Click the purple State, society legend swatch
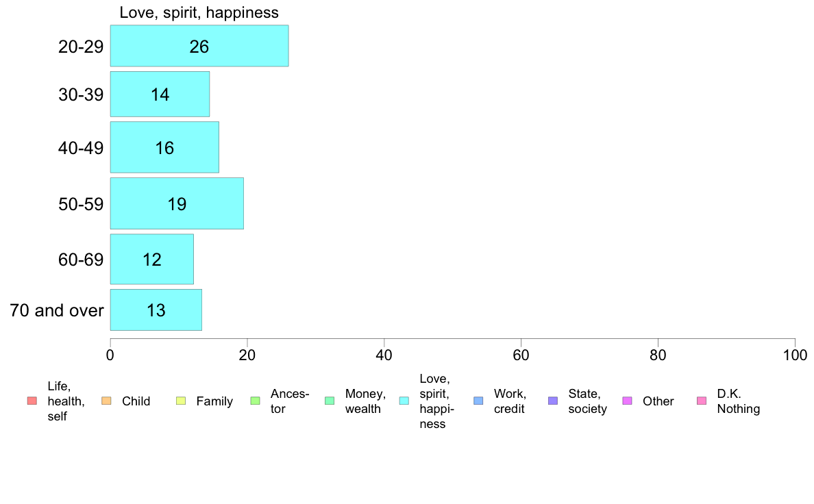 [553, 401]
